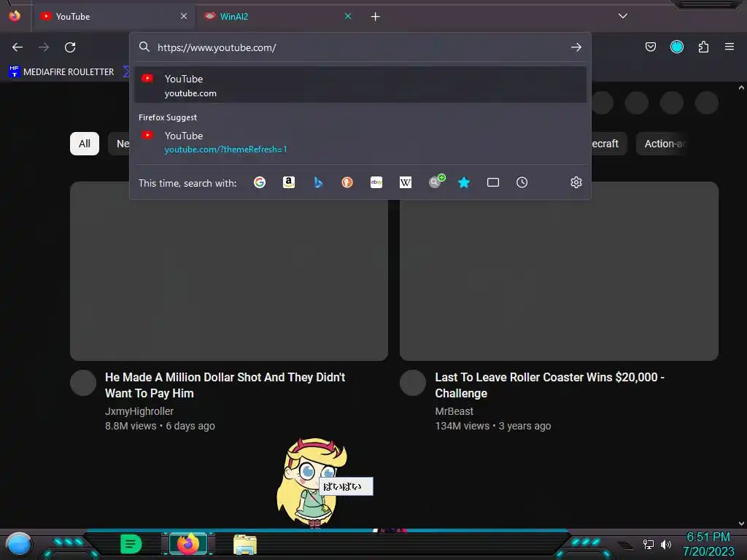Expand the list all tabs chevron

coord(623,16)
